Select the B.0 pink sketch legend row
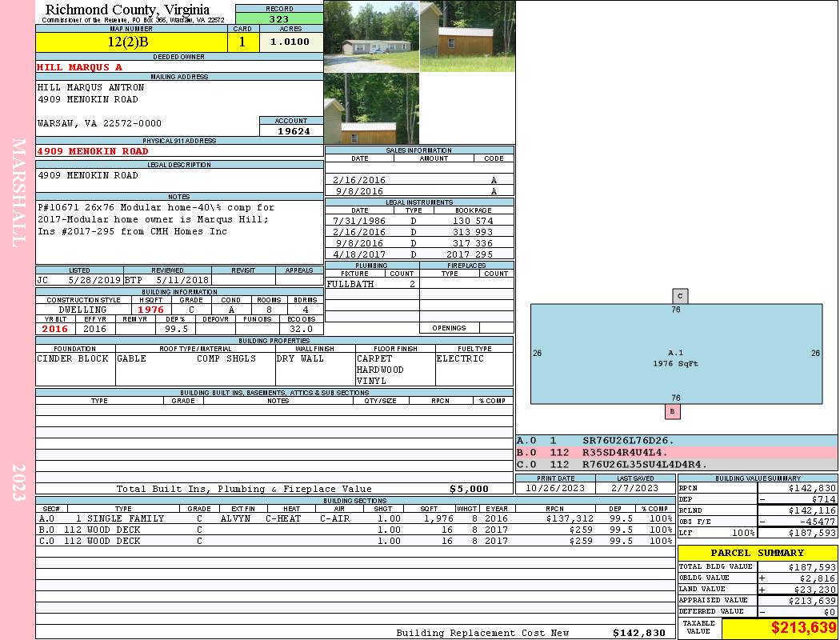This screenshot has height=640, width=840. 676,453
